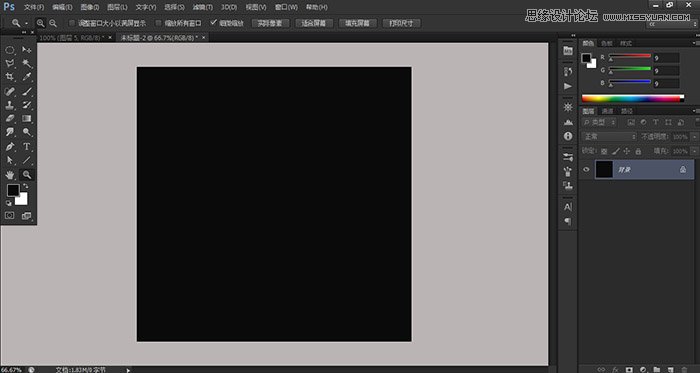The width and height of the screenshot is (700, 373).
Task: Reset default colors in toolbox
Action: point(8,203)
